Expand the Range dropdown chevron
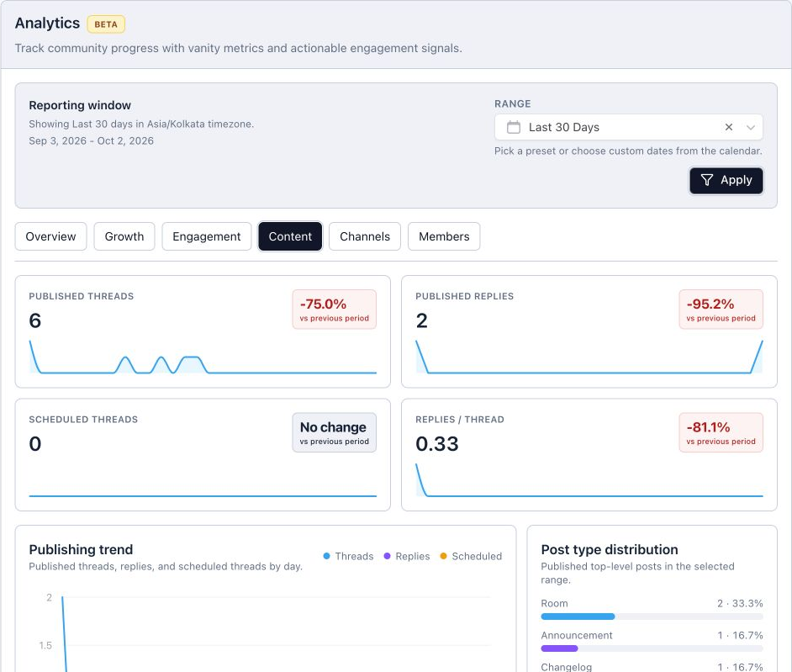792x672 pixels. click(751, 127)
